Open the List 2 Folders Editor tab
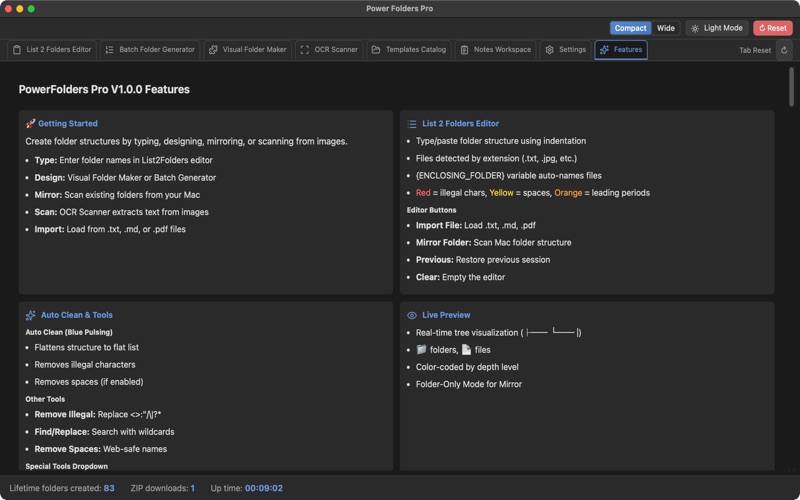 [x=52, y=50]
